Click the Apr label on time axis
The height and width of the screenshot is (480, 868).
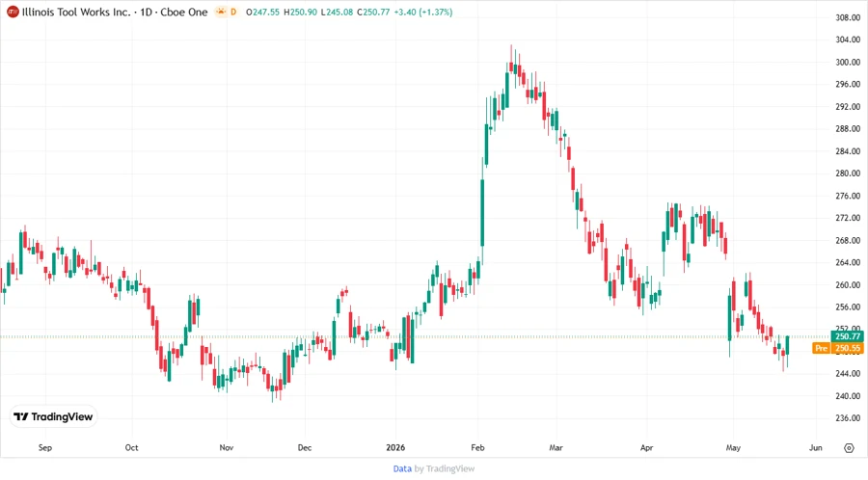[646, 447]
